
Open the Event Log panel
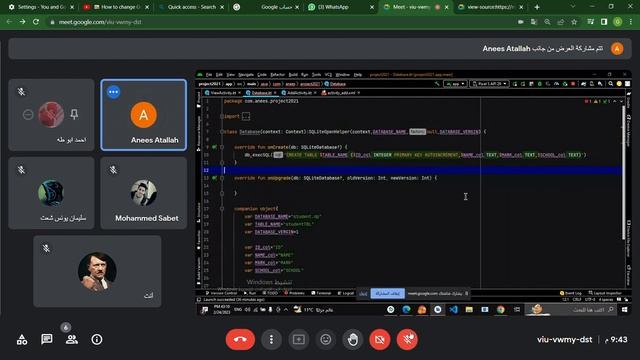(571, 293)
